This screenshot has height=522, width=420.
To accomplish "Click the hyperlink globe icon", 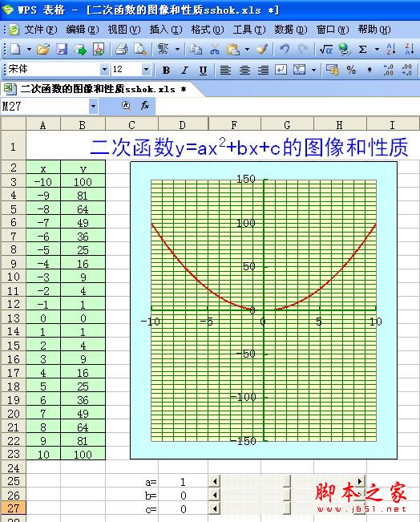I will (x=345, y=50).
